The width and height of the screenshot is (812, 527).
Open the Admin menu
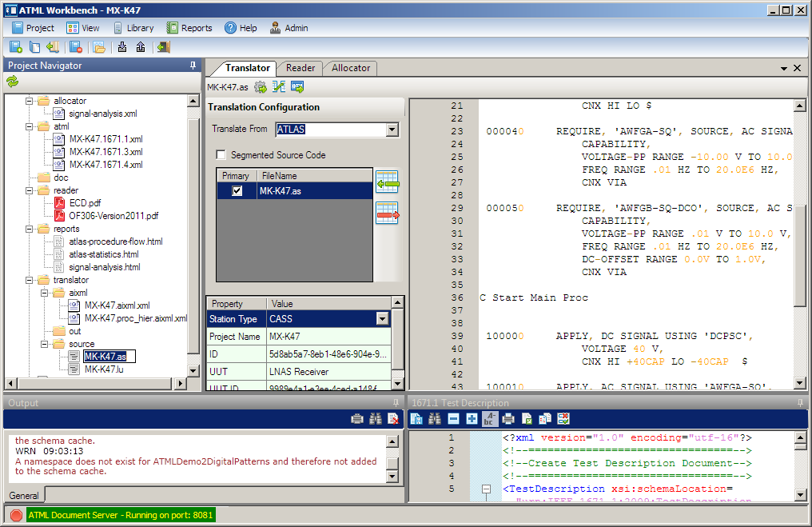289,28
